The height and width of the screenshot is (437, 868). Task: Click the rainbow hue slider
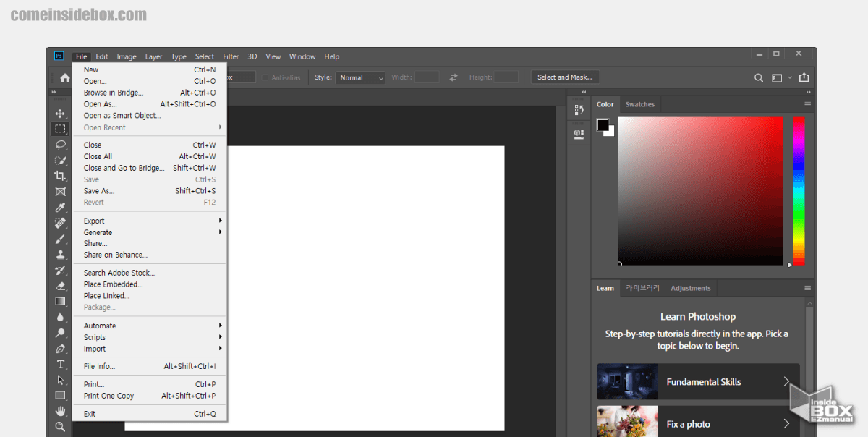point(799,191)
